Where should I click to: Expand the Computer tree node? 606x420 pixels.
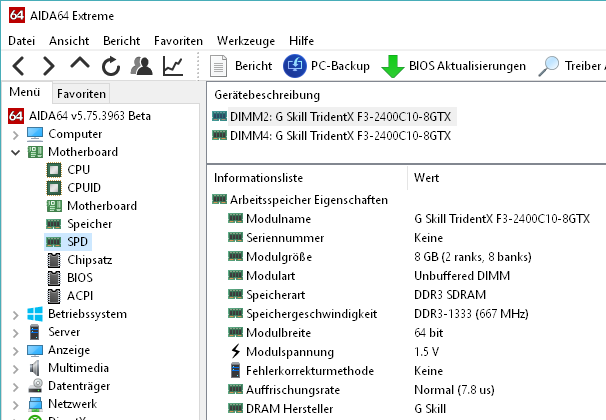coord(15,135)
